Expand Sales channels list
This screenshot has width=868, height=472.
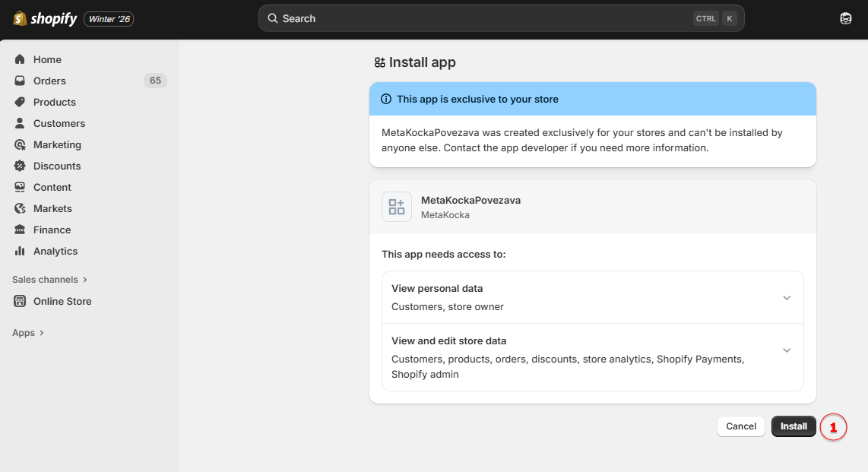point(50,280)
